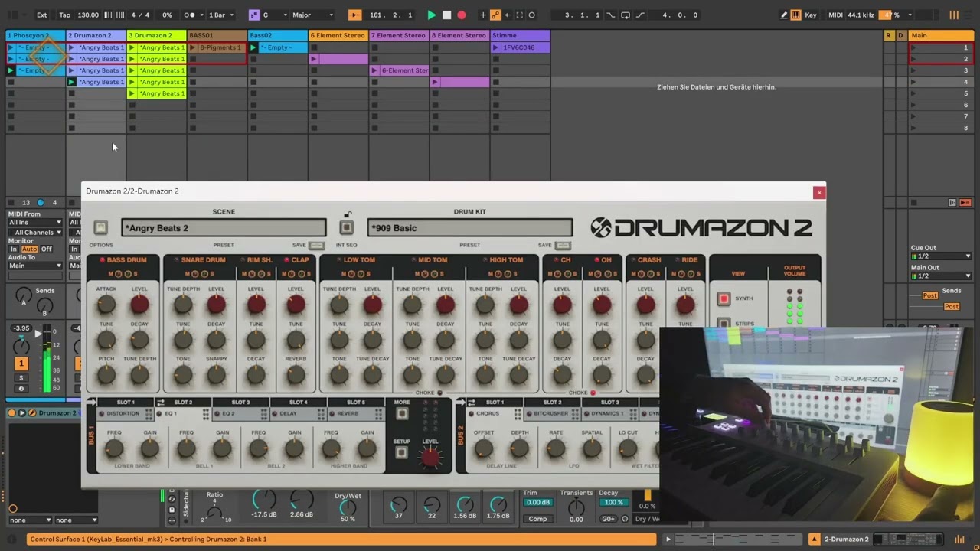Image resolution: width=980 pixels, height=551 pixels.
Task: Toggle the DISTORTION effect in slot 1
Action: (103, 413)
